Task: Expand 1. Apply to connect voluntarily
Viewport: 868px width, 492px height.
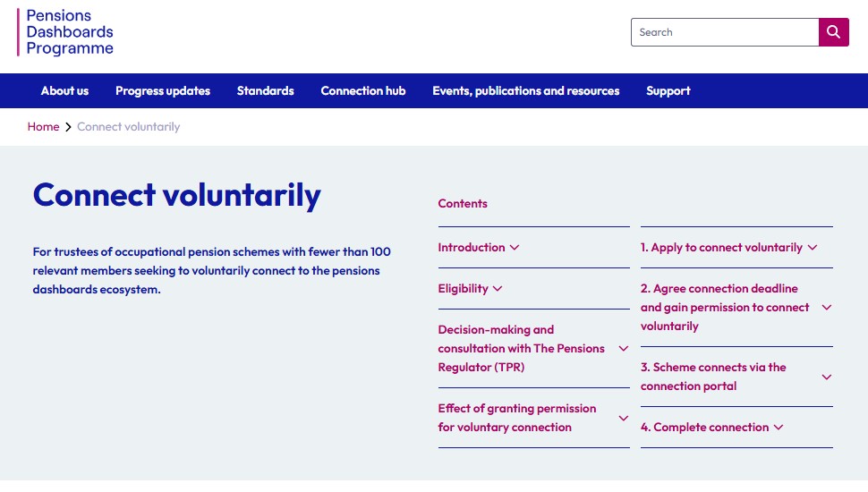Action: coord(728,248)
